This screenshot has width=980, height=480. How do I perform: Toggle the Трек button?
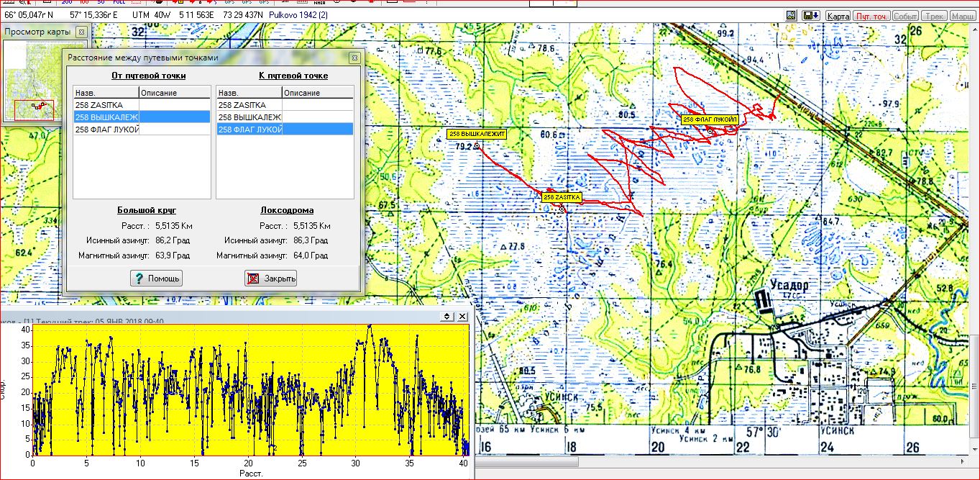[934, 16]
